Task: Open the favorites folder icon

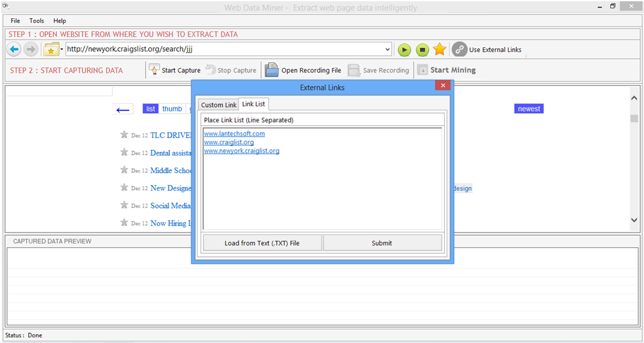Action: click(51, 49)
